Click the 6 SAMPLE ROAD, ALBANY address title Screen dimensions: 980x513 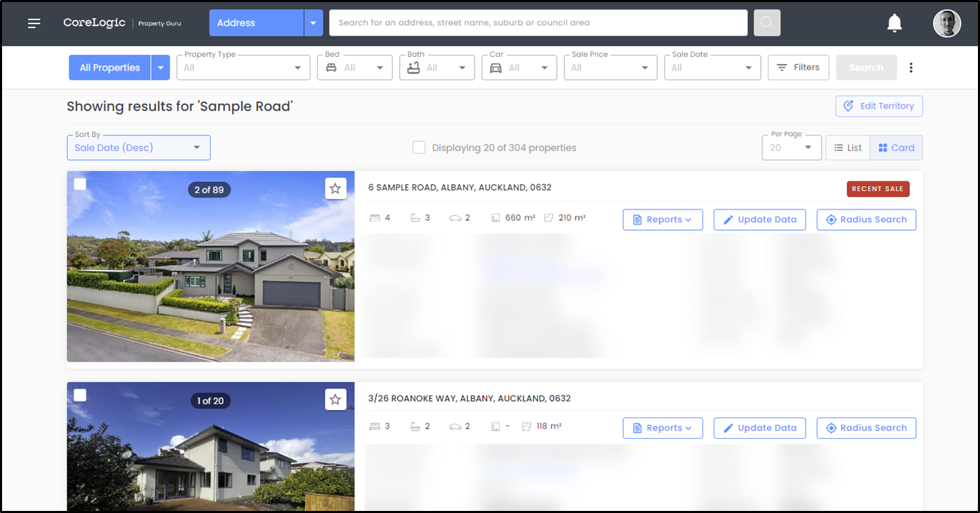459,187
